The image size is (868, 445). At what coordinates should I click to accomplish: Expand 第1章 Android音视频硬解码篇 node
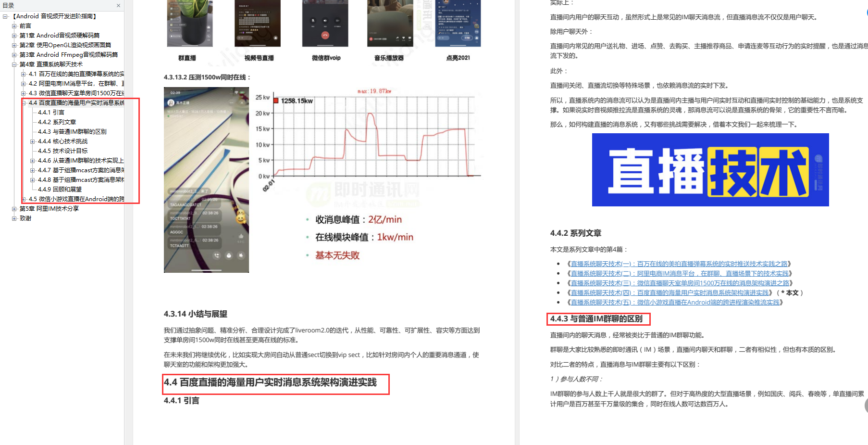pos(14,36)
